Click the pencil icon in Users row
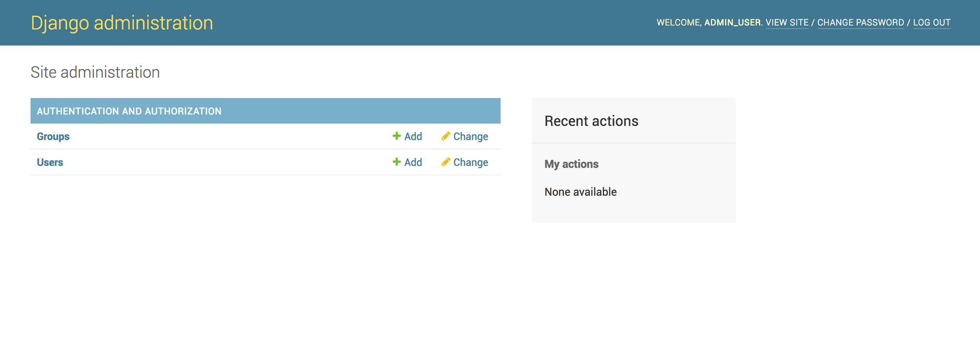Viewport: 980px width, 353px height. (445, 162)
